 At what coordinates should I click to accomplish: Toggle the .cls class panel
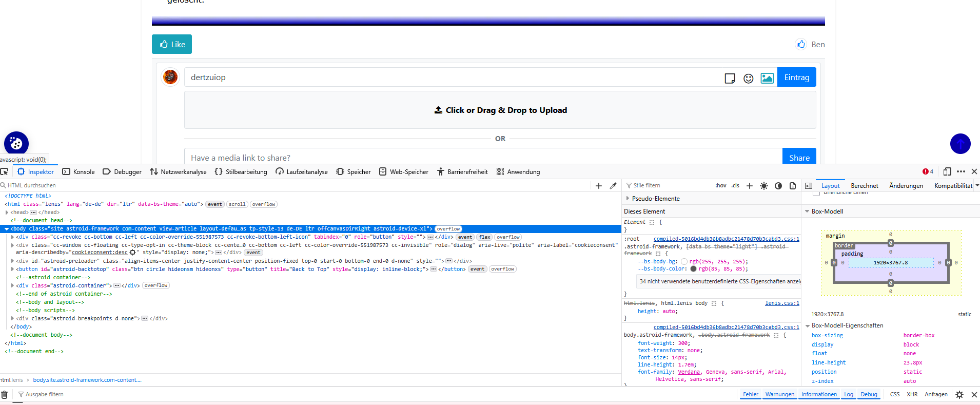(735, 186)
